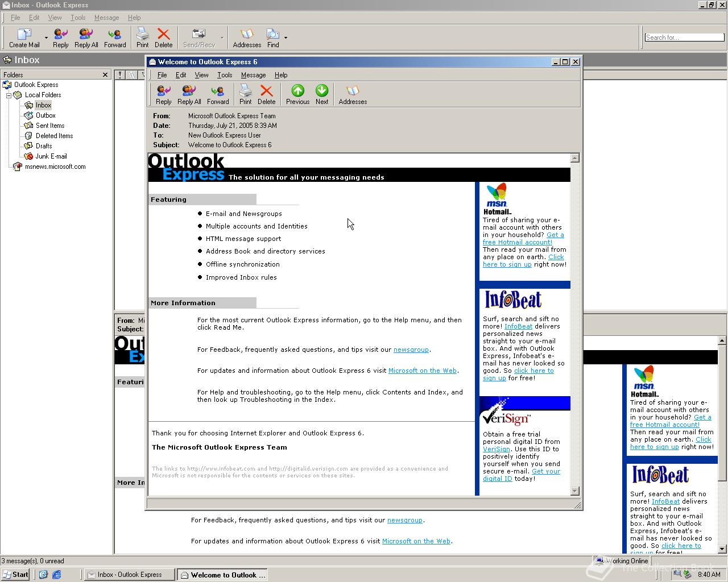Click the VeriSign link in message window

pyautogui.click(x=496, y=449)
